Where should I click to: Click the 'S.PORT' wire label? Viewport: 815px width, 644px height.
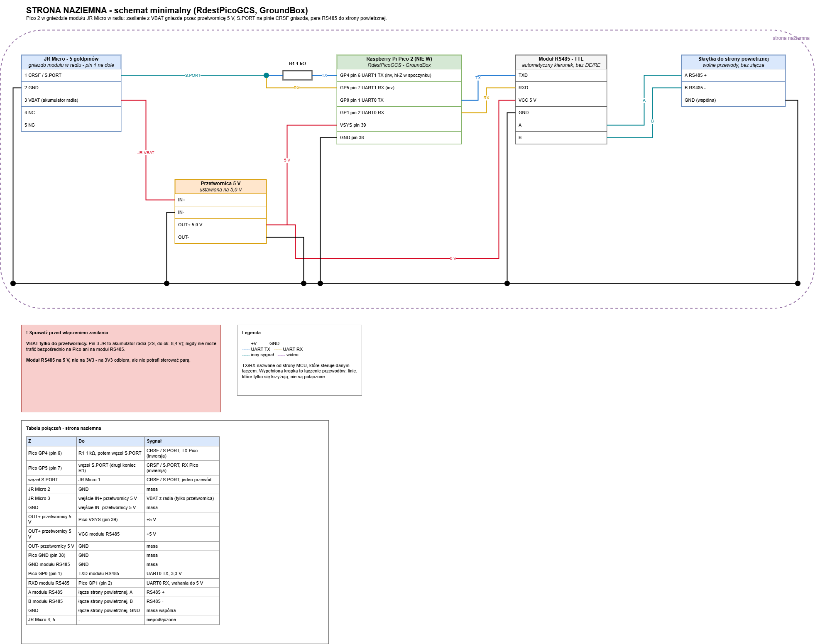point(193,75)
